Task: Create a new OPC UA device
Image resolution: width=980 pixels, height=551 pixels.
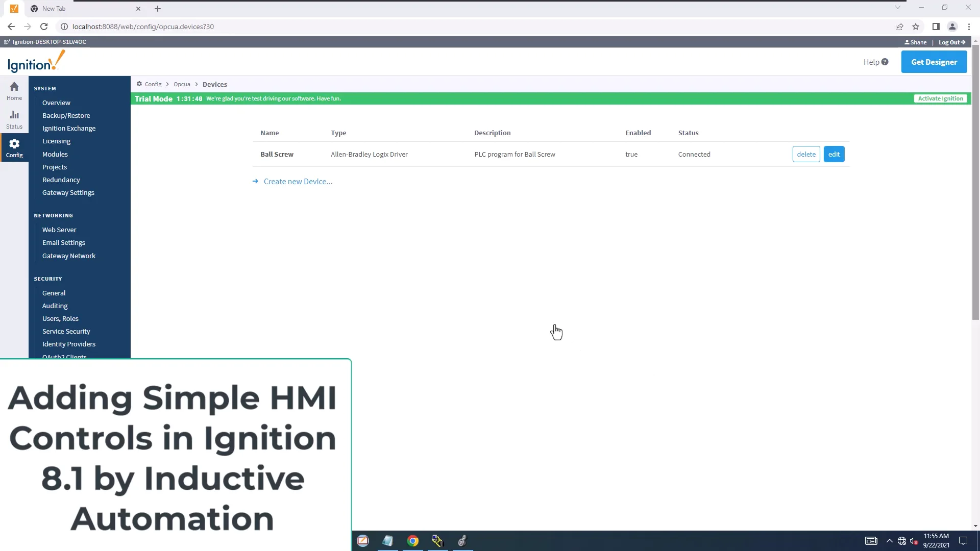Action: pos(298,181)
